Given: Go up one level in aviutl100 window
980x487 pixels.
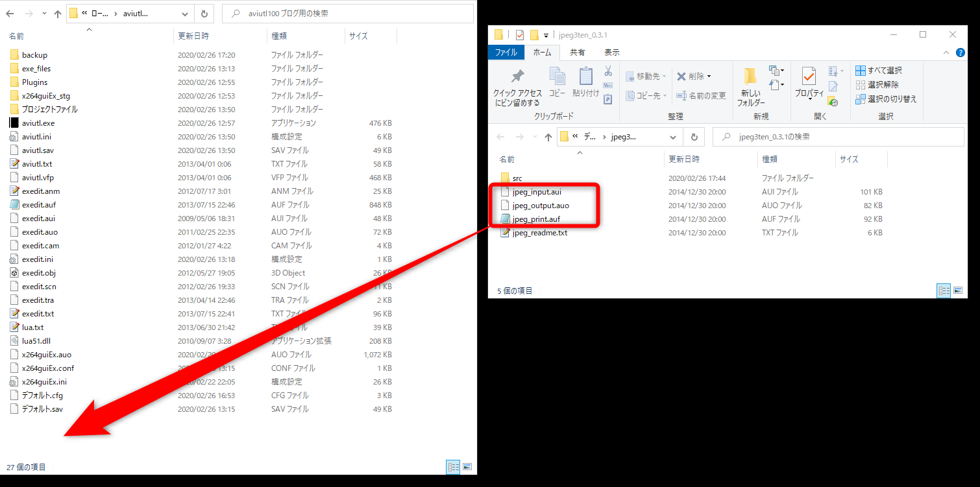Looking at the screenshot, I should pos(58,13).
